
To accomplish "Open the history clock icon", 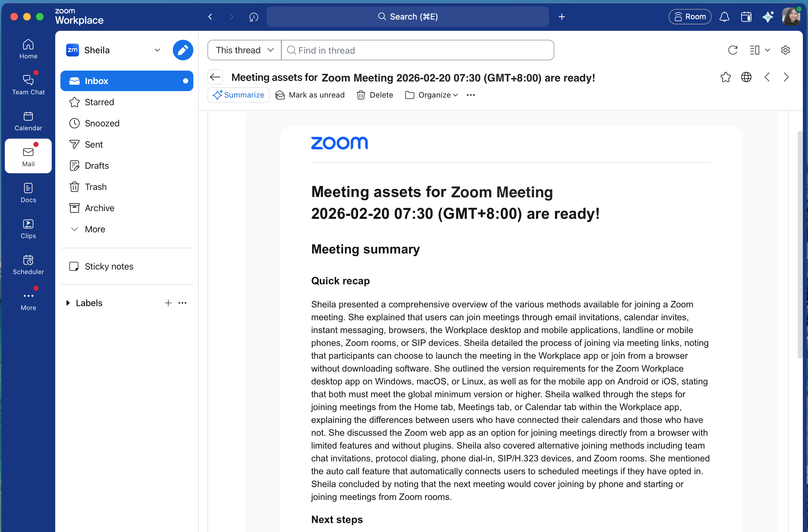I will (x=254, y=17).
